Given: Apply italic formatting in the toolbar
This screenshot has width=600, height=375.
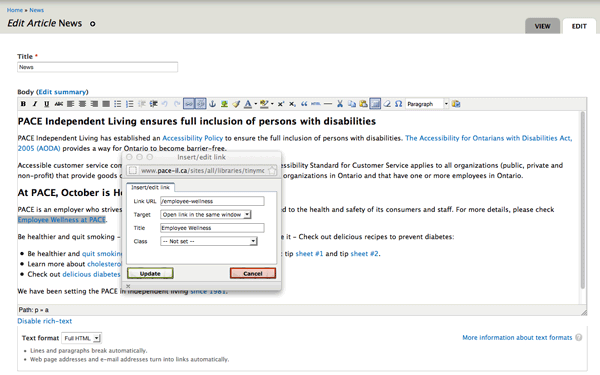Looking at the screenshot, I should point(35,104).
